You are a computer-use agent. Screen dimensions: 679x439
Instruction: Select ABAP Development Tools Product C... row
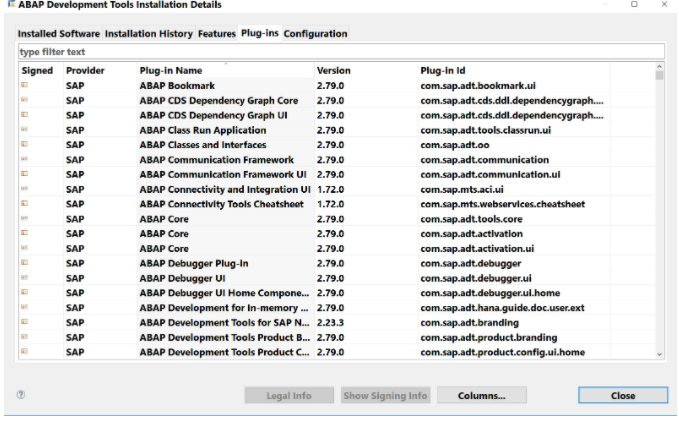coord(337,352)
